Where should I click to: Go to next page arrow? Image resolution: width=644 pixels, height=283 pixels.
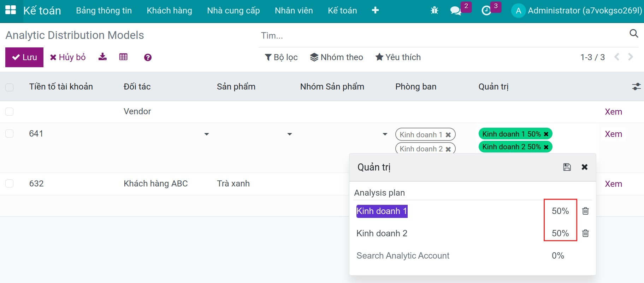pyautogui.click(x=631, y=57)
